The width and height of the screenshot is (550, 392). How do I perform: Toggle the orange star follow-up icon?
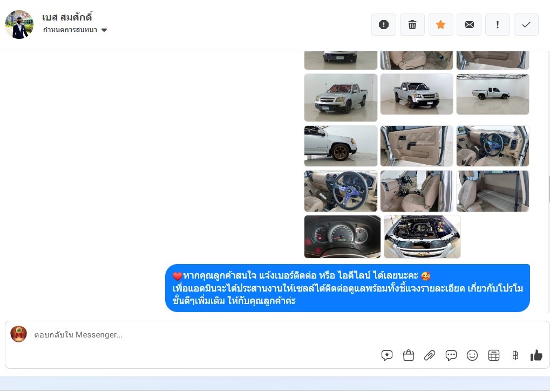coord(440,24)
